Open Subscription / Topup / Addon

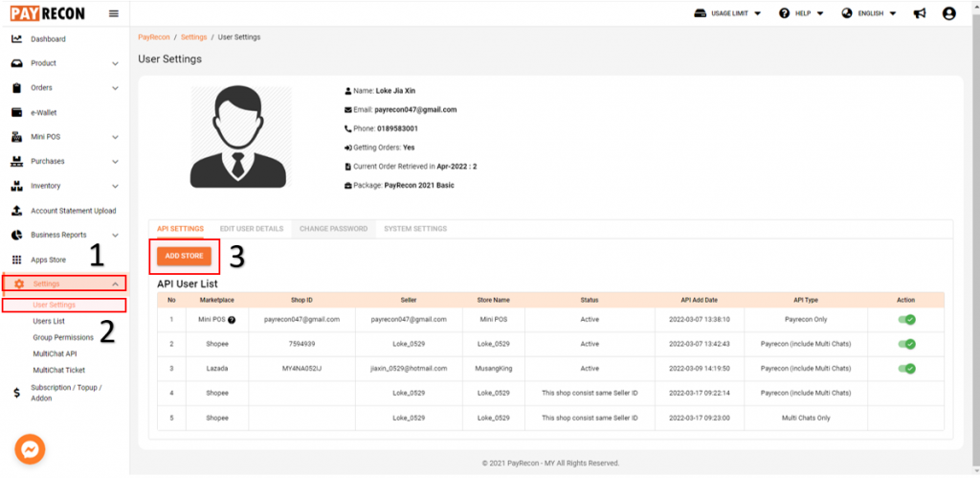pyautogui.click(x=66, y=393)
